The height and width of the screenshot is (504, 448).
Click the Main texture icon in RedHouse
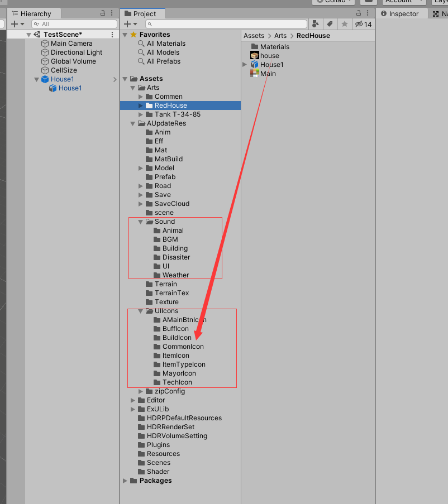[x=255, y=74]
